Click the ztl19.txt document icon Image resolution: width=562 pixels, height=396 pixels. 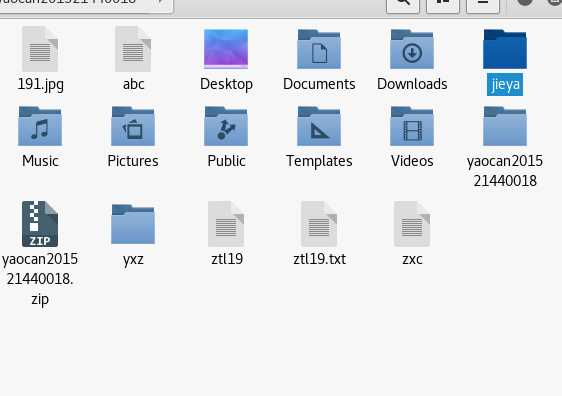319,224
